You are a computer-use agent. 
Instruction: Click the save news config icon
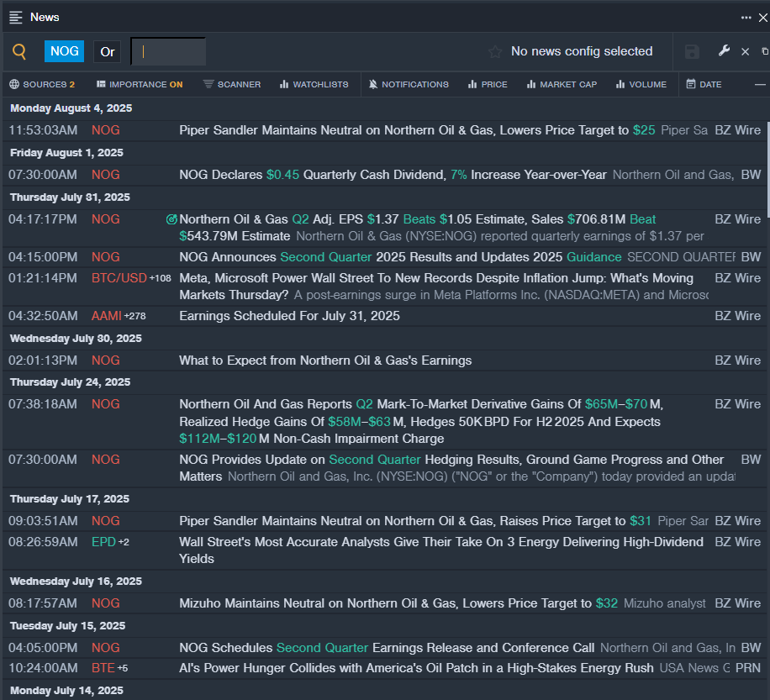pyautogui.click(x=692, y=51)
